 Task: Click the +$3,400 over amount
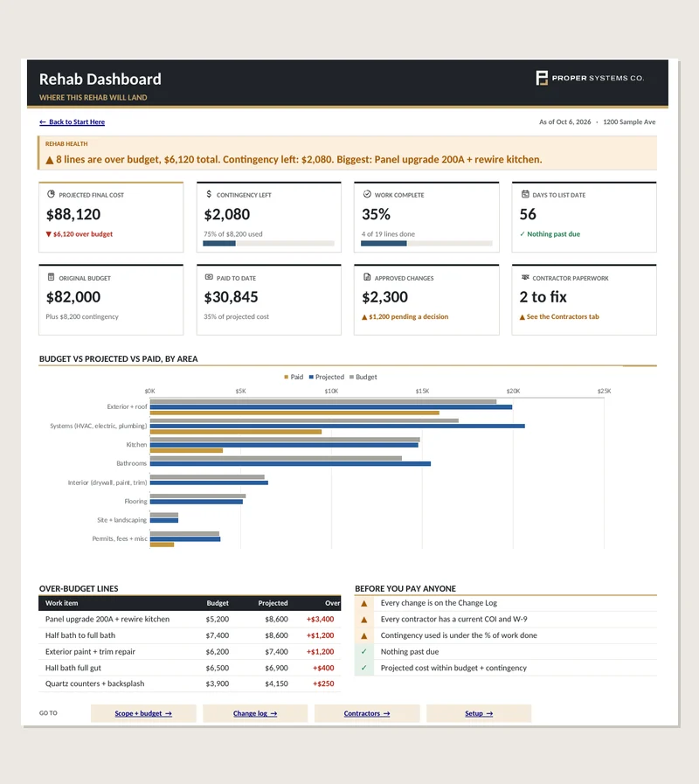point(320,619)
